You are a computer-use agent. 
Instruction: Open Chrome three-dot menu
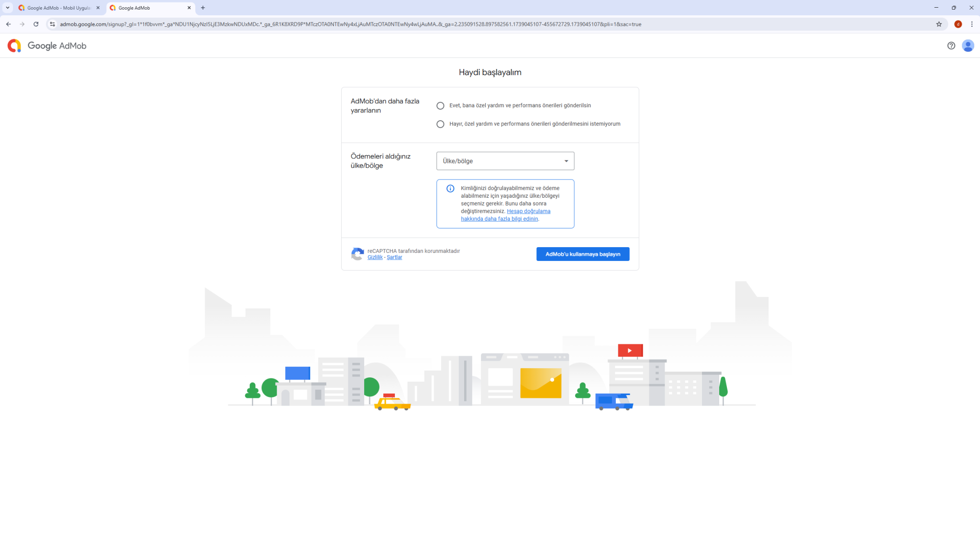point(972,24)
